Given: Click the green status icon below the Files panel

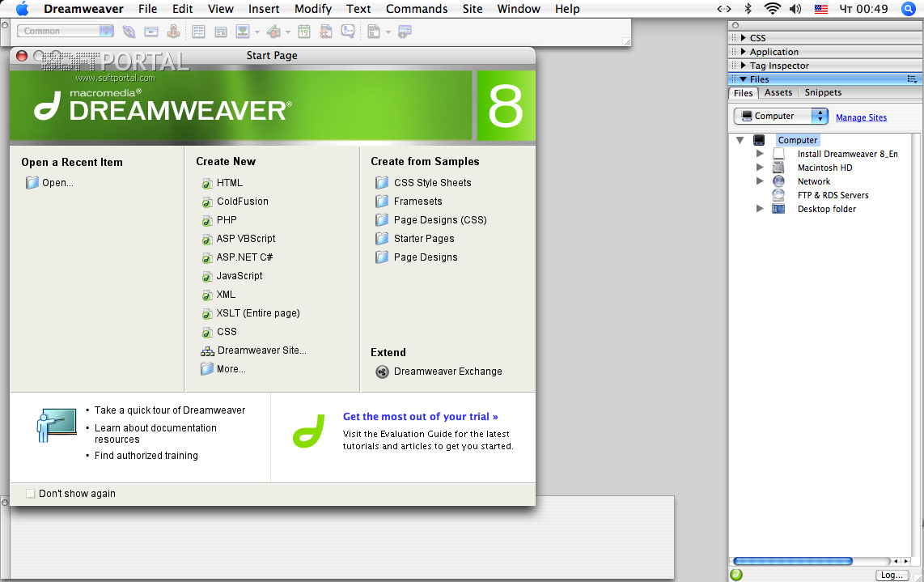Looking at the screenshot, I should (x=736, y=575).
